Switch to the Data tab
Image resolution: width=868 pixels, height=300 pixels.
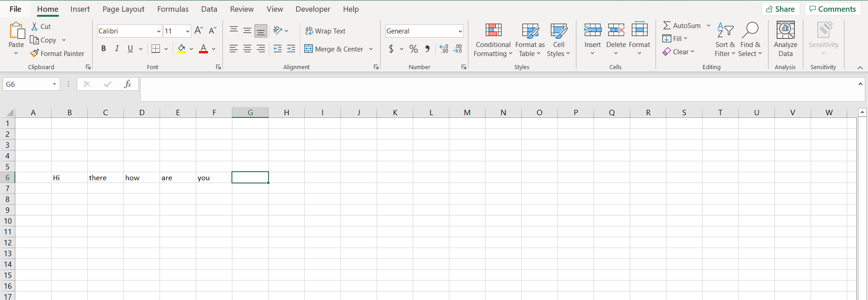point(209,9)
